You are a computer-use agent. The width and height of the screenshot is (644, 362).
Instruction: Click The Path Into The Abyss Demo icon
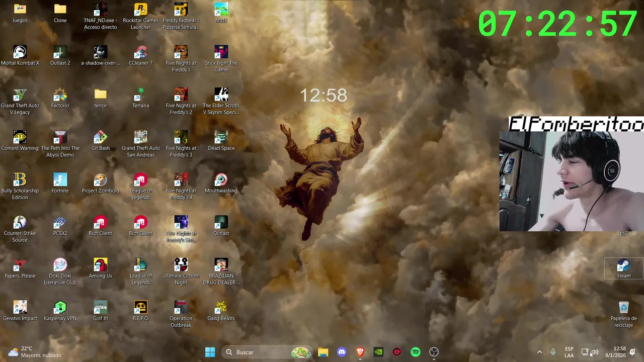(60, 144)
